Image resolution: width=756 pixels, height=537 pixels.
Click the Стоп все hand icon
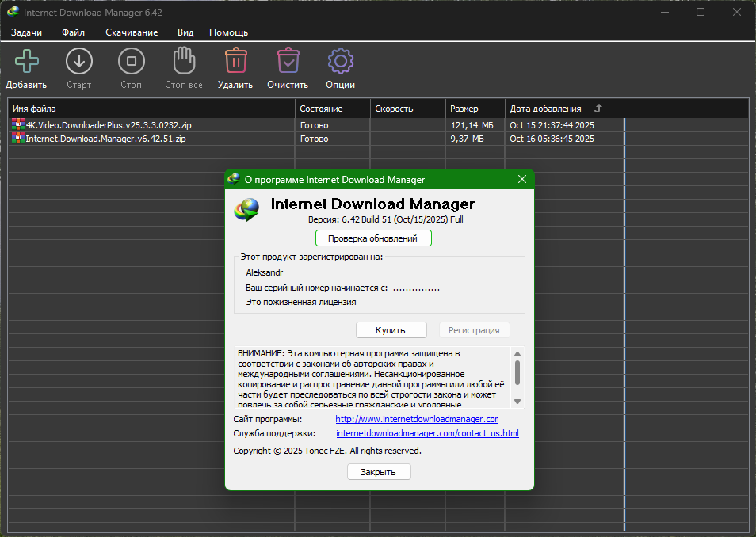point(183,61)
